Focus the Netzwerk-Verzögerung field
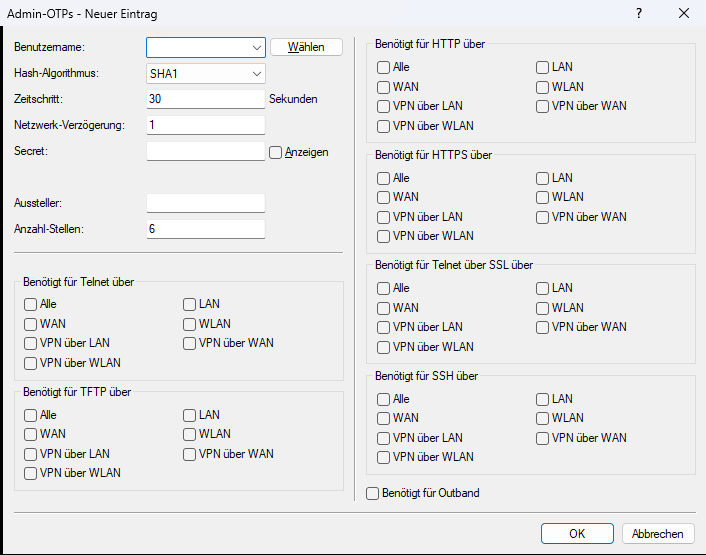Screen dimensions: 706x555 pyautogui.click(x=205, y=125)
